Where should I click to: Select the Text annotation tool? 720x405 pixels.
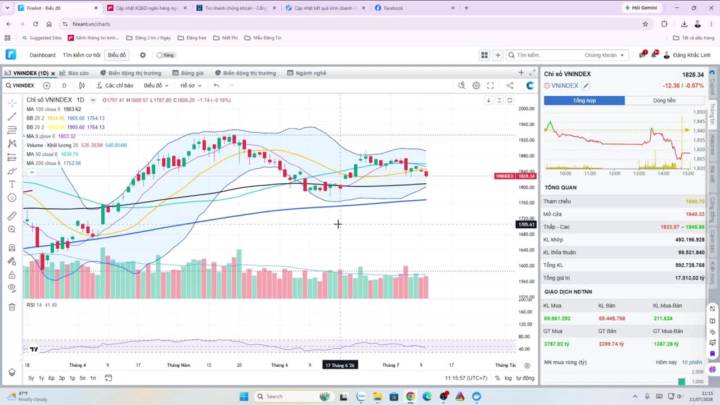[12, 185]
